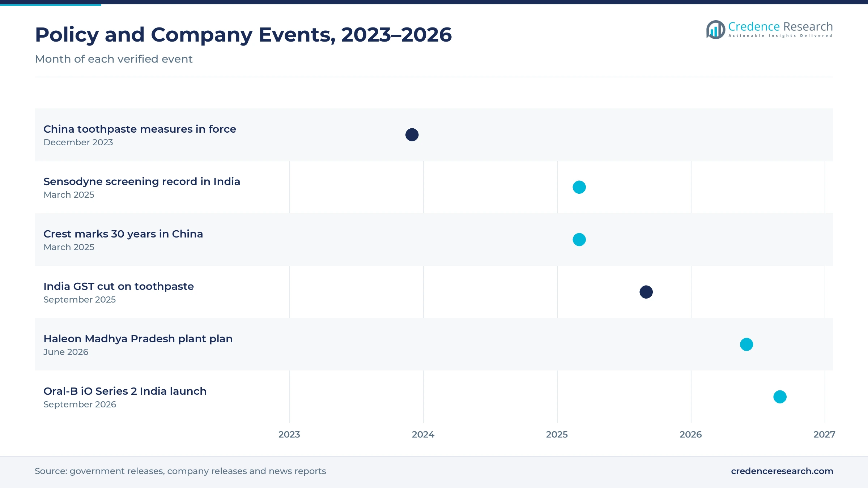Viewport: 868px width, 488px height.
Task: Click the subtitle 'Month of each verified event'
Action: pos(114,59)
